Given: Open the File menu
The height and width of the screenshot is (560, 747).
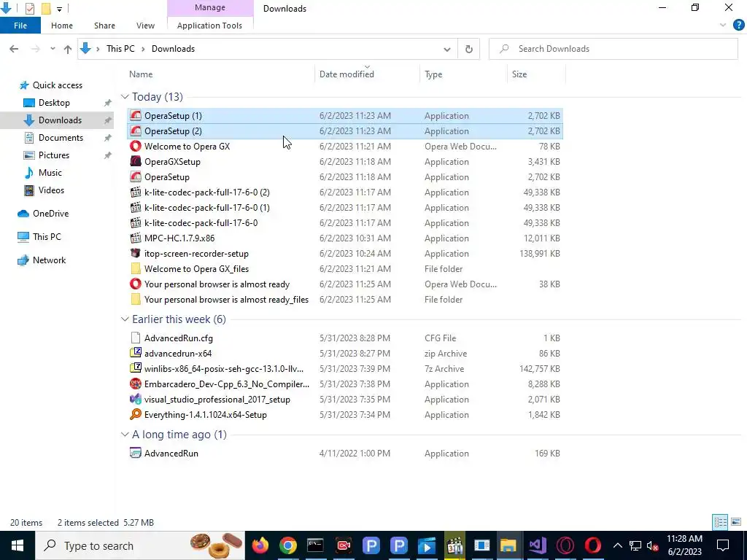Looking at the screenshot, I should [20, 26].
